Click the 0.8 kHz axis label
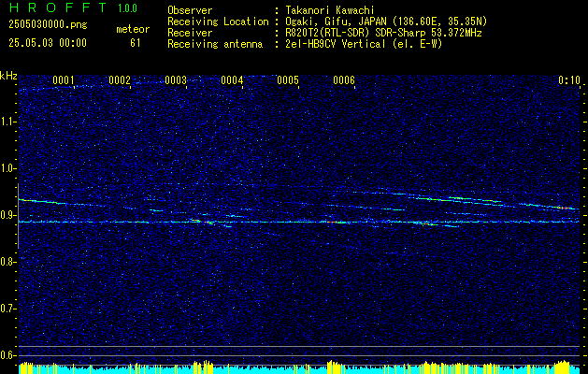Image resolution: width=588 pixels, height=374 pixels. tap(8, 262)
